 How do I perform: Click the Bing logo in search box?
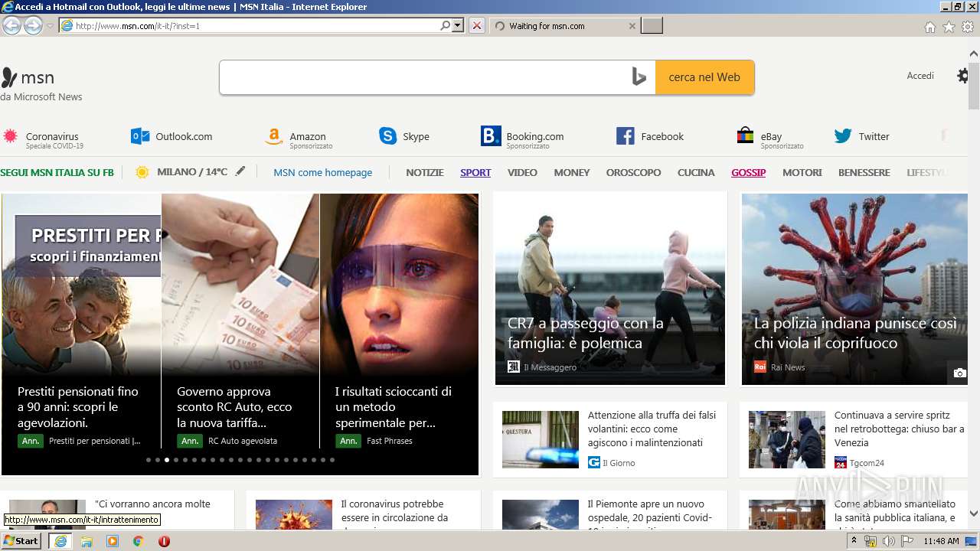[639, 77]
